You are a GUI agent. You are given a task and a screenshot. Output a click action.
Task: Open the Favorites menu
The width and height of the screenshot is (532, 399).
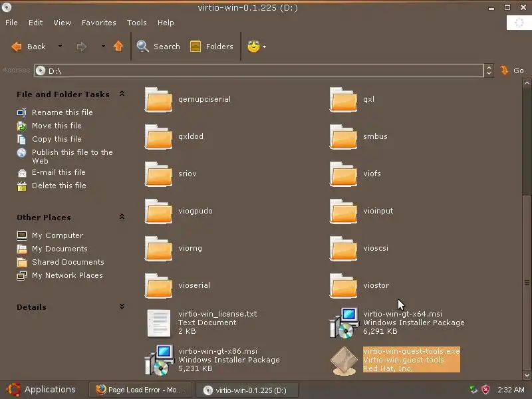(98, 23)
